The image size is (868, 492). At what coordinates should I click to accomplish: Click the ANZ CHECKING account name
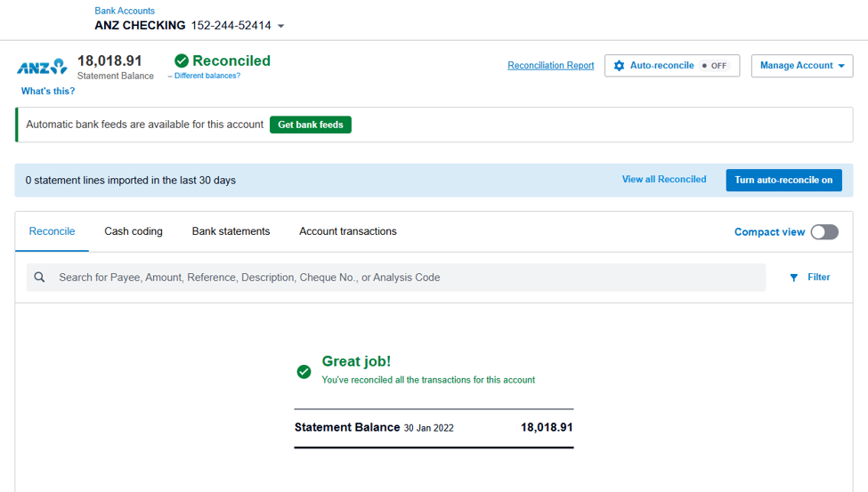coord(140,26)
